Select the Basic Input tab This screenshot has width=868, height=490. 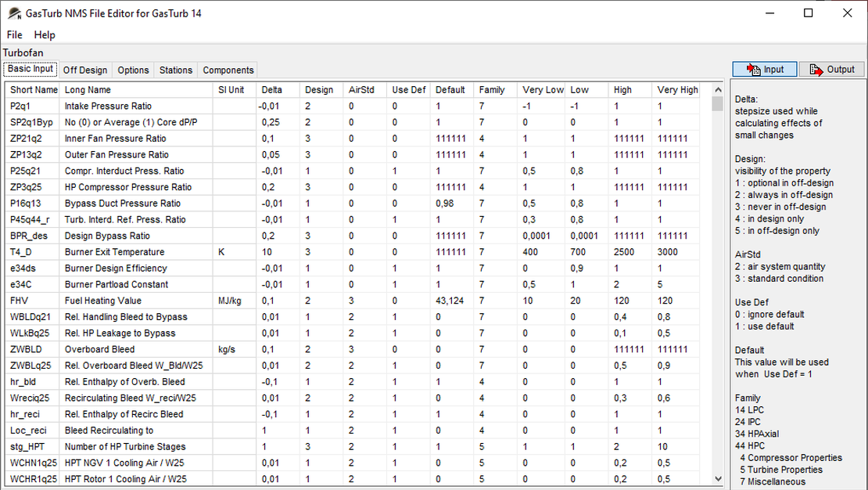point(30,69)
